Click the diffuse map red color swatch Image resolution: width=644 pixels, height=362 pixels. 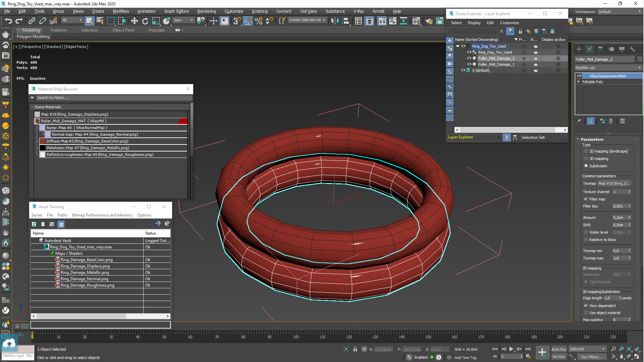click(x=43, y=141)
